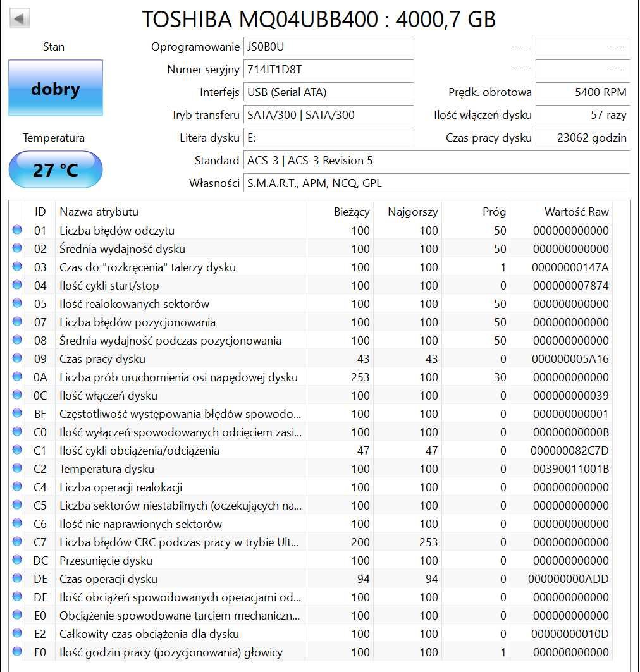This screenshot has width=640, height=672.
Task: Click the status dot for attribute E0
Action: pos(17,614)
